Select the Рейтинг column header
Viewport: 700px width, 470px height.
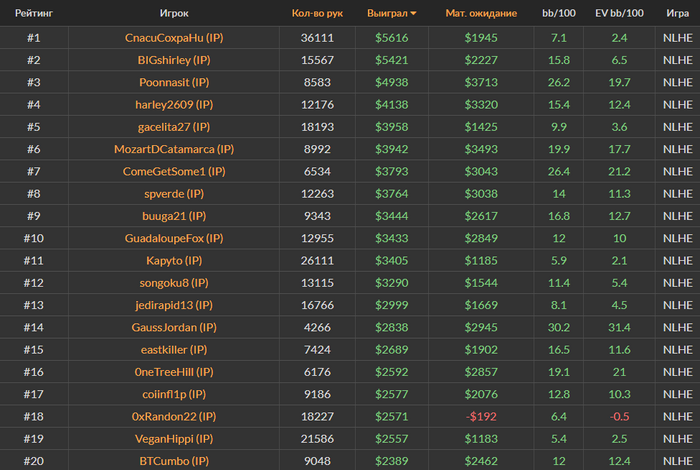coord(34,13)
